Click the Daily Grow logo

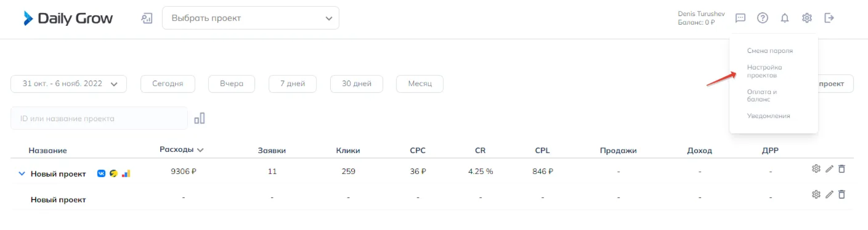click(x=68, y=18)
